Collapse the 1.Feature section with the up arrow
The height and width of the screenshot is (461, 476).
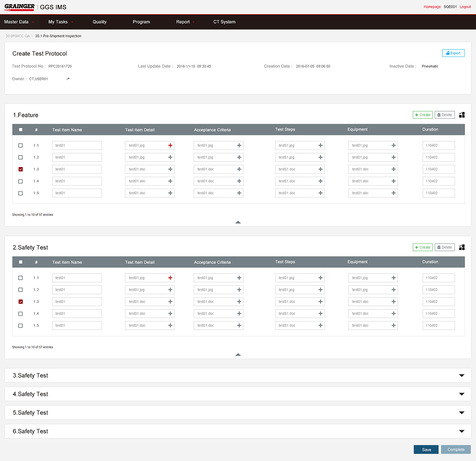[238, 222]
